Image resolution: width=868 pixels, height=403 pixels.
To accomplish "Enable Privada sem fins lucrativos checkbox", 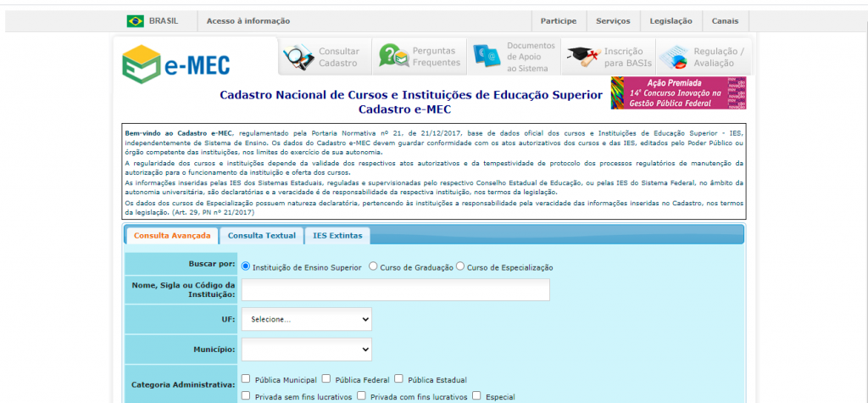I will 246,395.
